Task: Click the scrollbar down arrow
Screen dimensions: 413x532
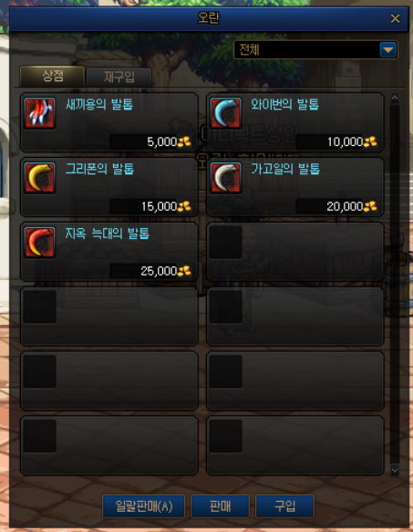Action: (x=395, y=470)
